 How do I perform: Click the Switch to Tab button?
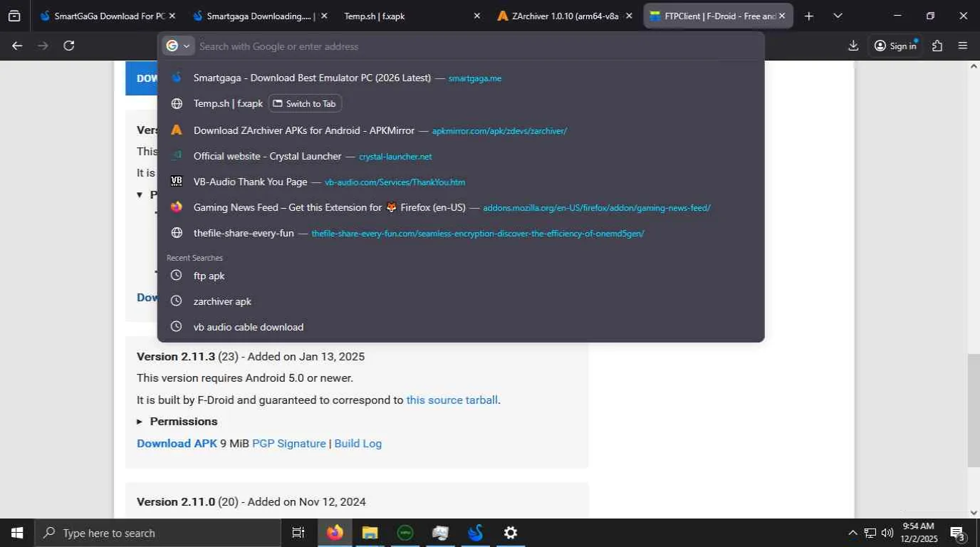click(x=305, y=104)
